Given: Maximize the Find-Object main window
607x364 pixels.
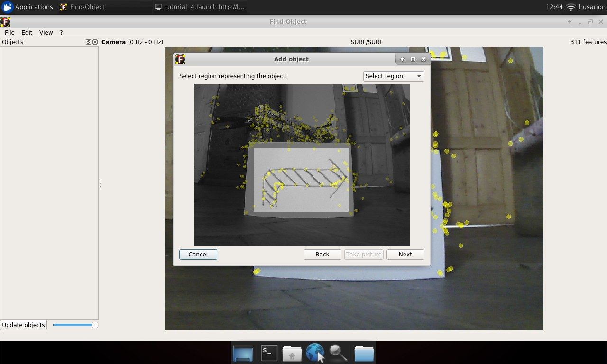Looking at the screenshot, I should (x=590, y=22).
